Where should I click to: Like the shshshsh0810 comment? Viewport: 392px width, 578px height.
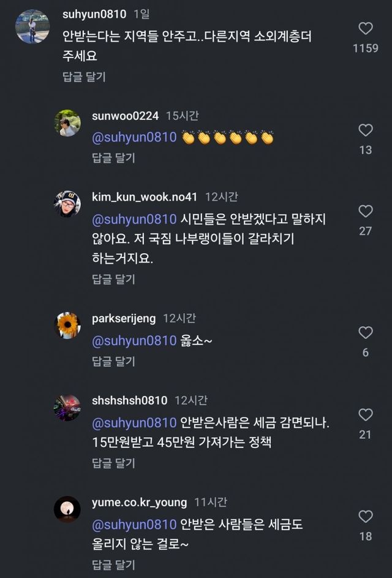[x=366, y=415]
